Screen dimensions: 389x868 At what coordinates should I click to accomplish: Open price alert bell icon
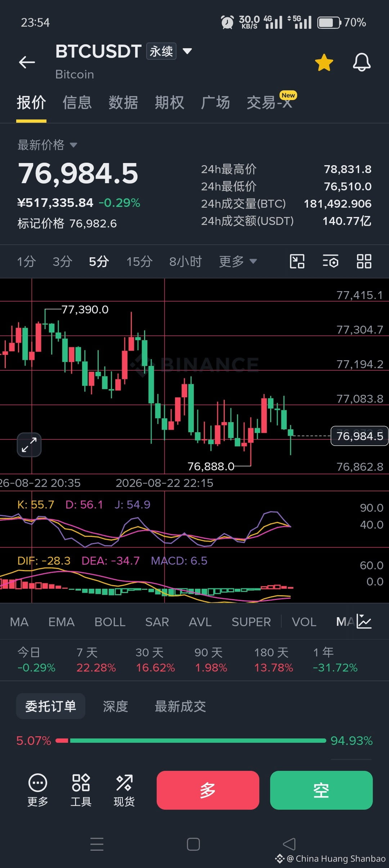tap(362, 62)
